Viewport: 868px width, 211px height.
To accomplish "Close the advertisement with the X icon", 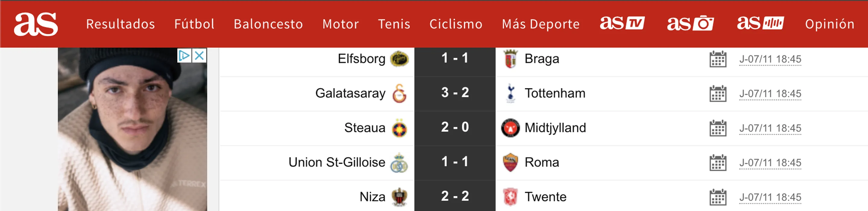I will [199, 56].
